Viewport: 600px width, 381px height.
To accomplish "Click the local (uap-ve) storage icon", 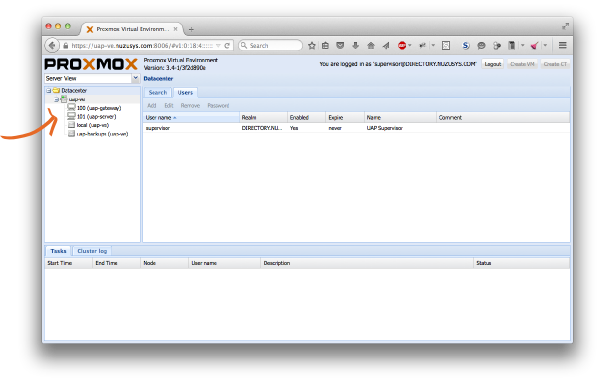I will pos(71,125).
